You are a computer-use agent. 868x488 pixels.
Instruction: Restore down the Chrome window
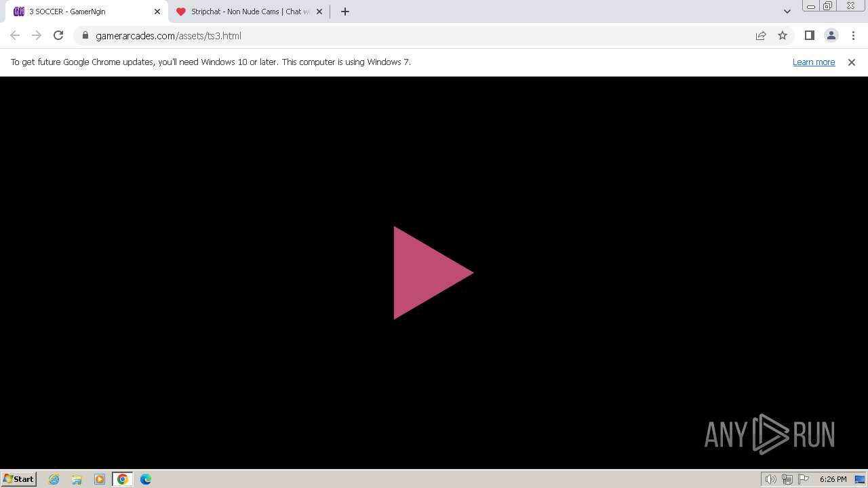pos(828,6)
